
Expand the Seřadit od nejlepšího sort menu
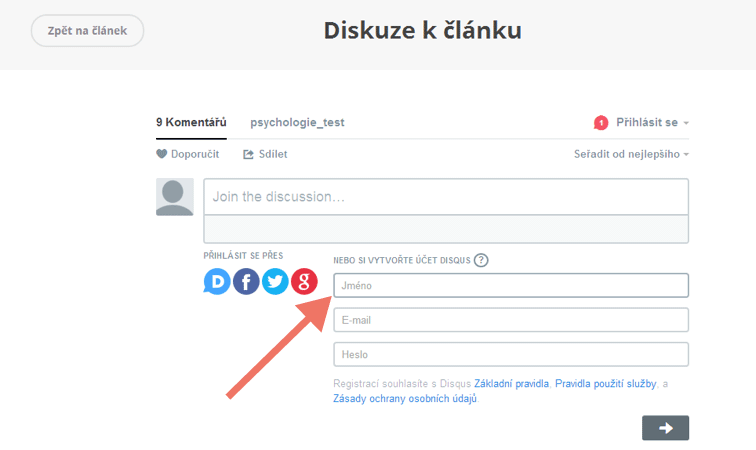coord(631,154)
